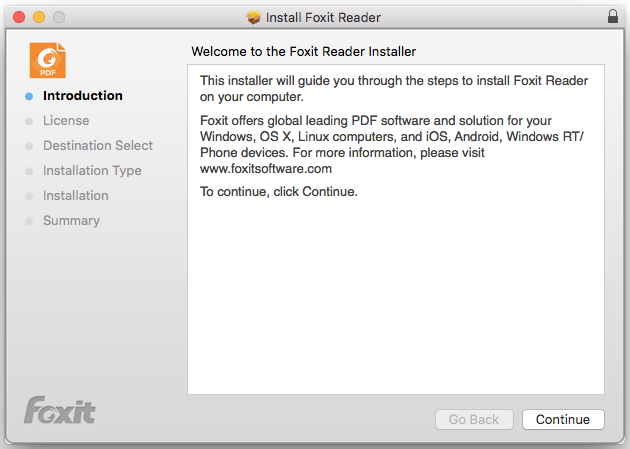
Task: Click the yellow minimize window button
Action: [39, 17]
